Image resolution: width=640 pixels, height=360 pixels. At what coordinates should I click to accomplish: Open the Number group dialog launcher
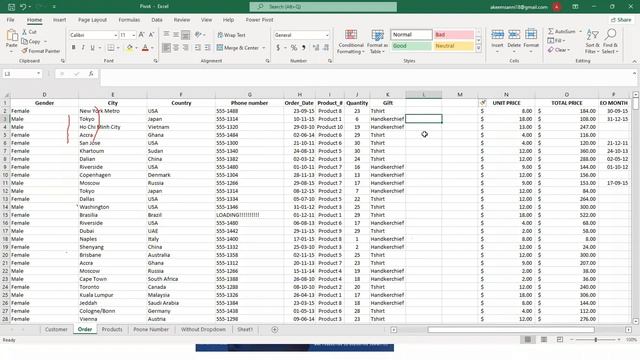pyautogui.click(x=330, y=61)
